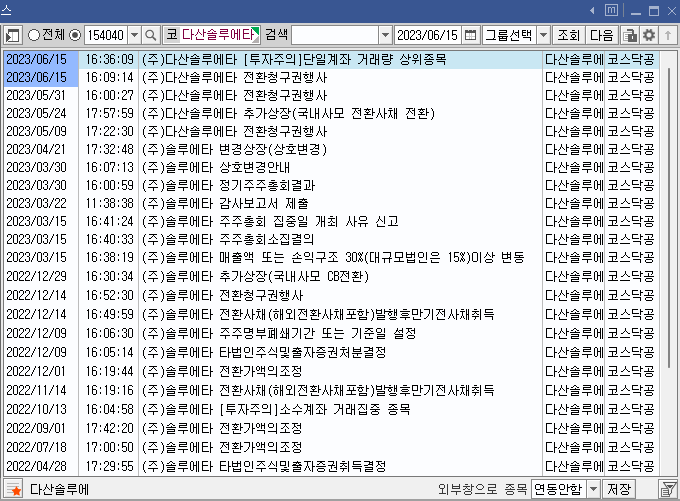
Task: Click the filter funnel icon
Action: [668, 489]
